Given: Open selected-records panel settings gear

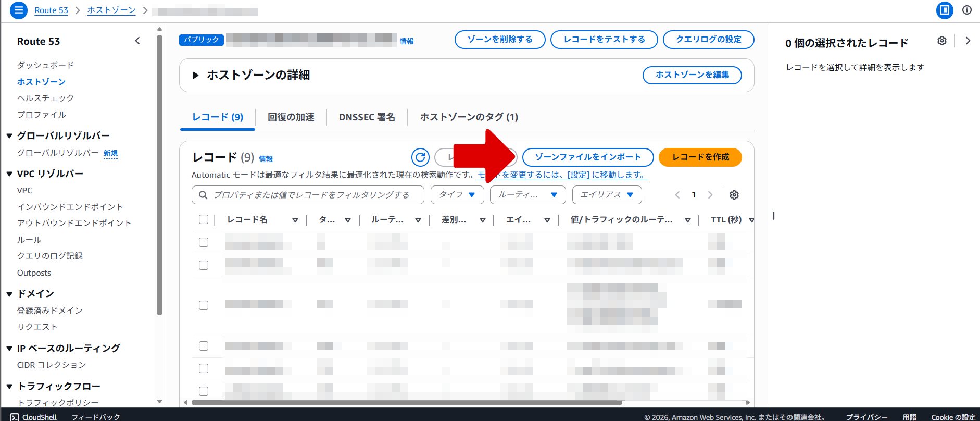Looking at the screenshot, I should (x=941, y=41).
